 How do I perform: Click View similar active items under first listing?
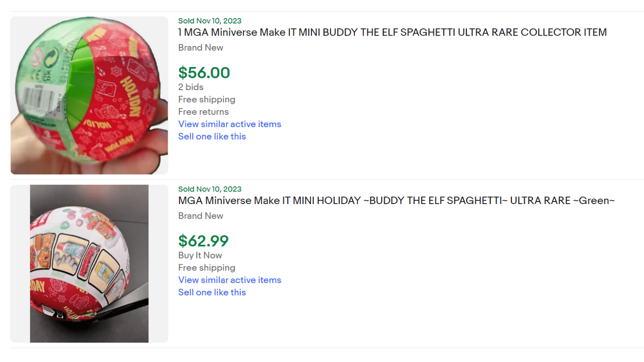[229, 124]
